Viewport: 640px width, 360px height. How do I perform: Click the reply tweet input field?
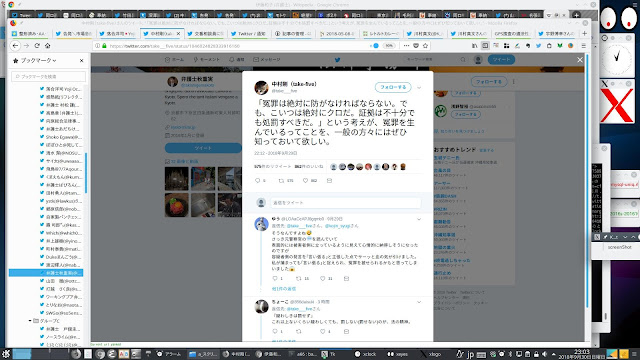pos(345,202)
